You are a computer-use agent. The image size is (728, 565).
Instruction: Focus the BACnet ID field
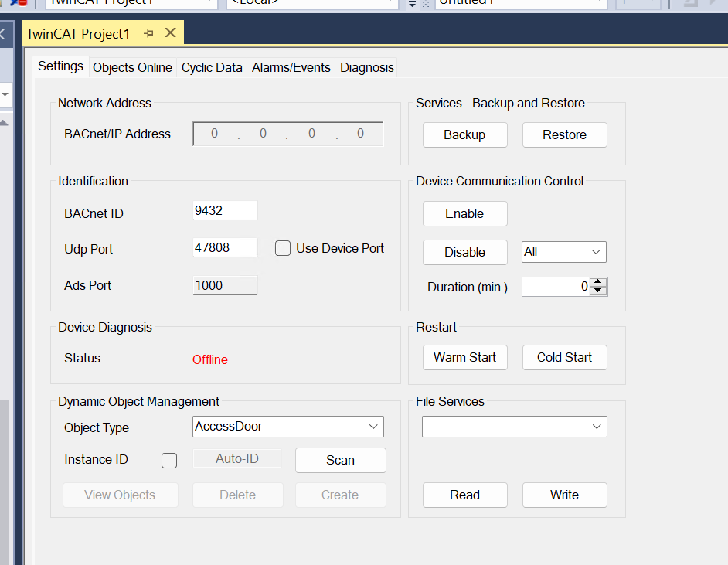pyautogui.click(x=225, y=210)
